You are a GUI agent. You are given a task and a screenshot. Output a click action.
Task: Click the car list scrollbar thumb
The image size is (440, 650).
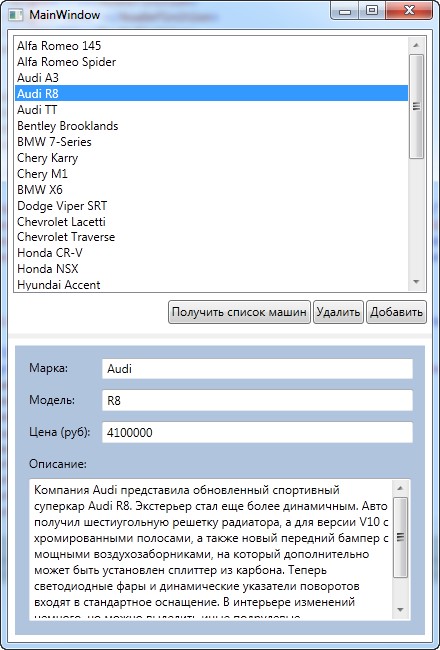(416, 107)
